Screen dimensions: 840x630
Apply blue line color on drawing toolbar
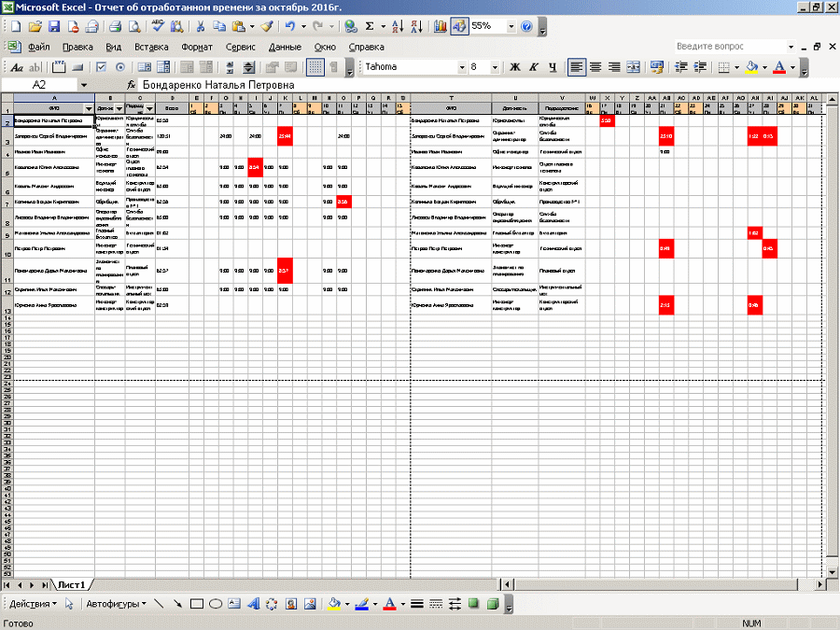pos(361,604)
